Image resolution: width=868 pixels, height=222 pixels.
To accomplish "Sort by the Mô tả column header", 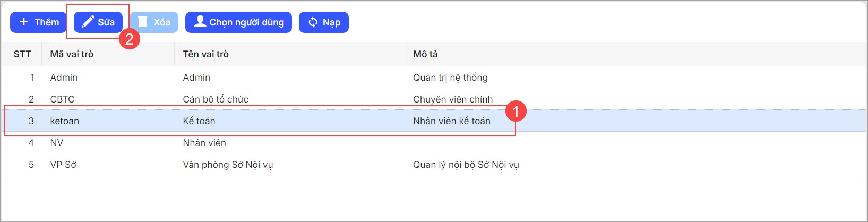I will 425,54.
